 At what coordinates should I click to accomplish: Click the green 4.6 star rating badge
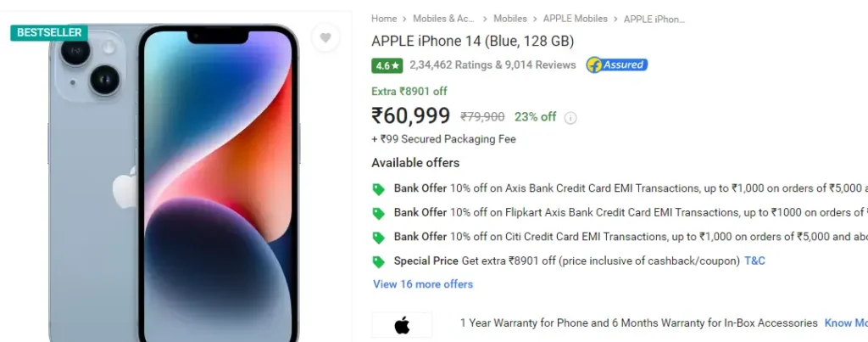(387, 65)
